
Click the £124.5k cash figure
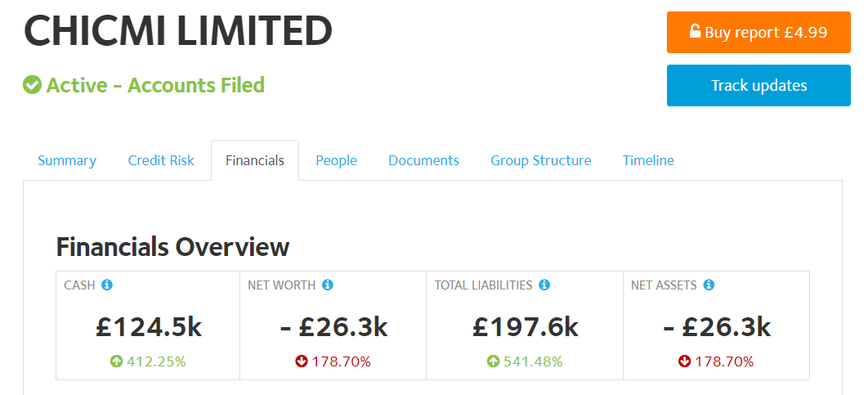(149, 327)
